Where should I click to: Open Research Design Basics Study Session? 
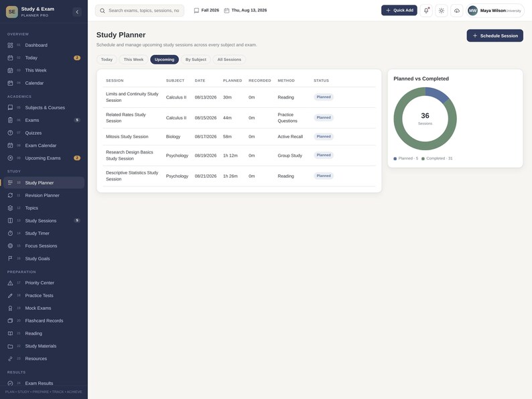click(x=239, y=156)
